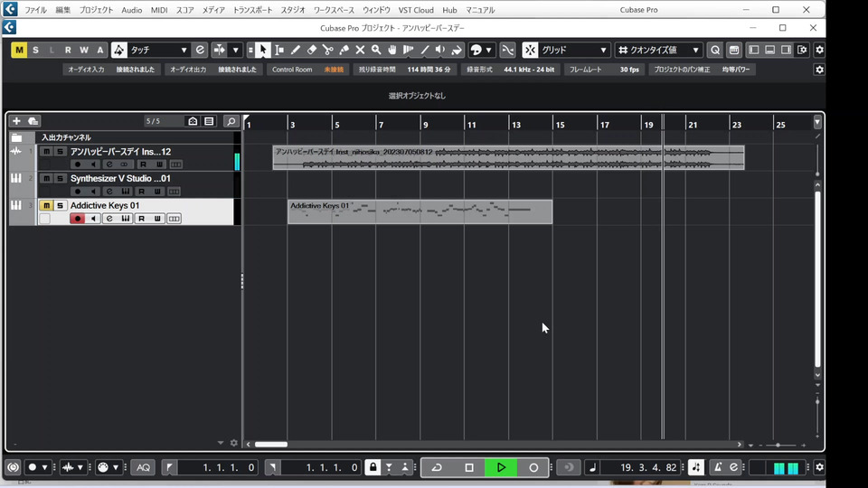Image resolution: width=868 pixels, height=488 pixels.
Task: Disable record on Addictive Keys 01
Action: [78, 219]
